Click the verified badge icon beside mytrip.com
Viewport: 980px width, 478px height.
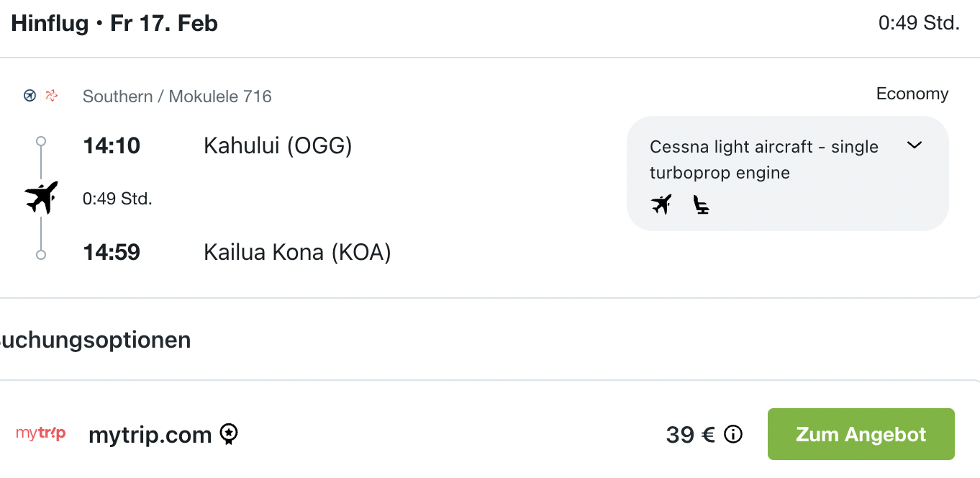click(229, 434)
